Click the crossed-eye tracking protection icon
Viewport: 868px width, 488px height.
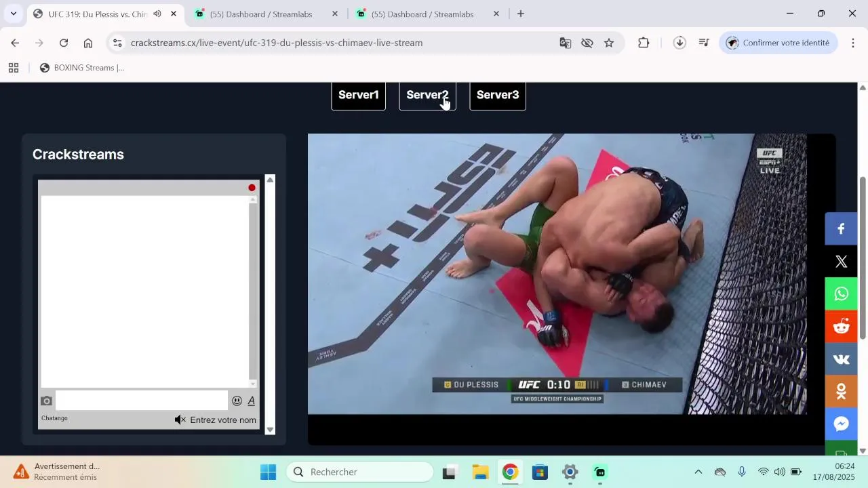pyautogui.click(x=587, y=43)
